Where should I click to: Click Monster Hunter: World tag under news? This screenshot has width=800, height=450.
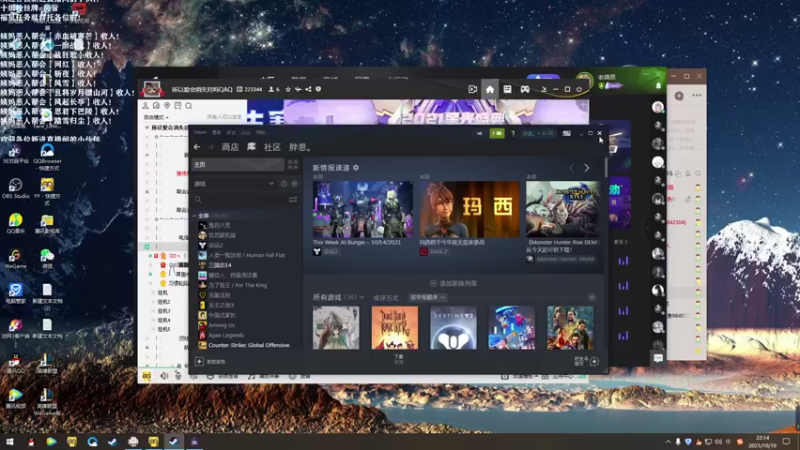560,259
